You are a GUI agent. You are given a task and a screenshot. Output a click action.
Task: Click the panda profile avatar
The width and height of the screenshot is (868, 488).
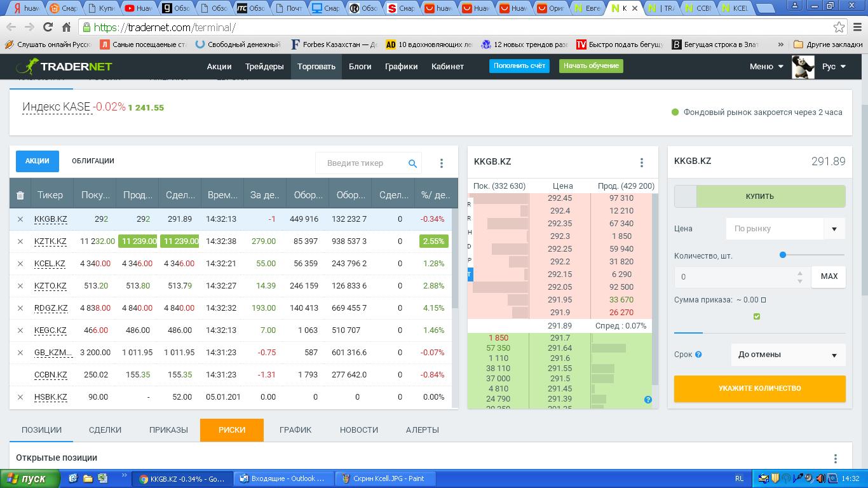[x=803, y=67]
